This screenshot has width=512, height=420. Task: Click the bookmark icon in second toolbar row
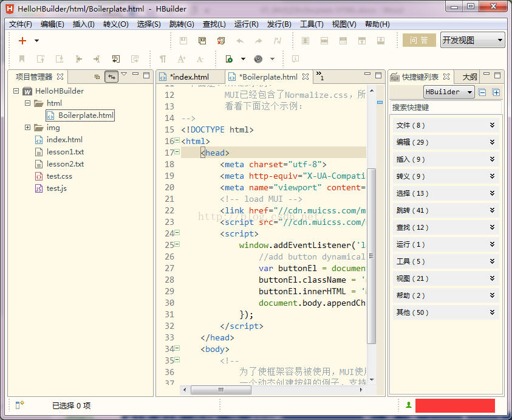(x=22, y=59)
